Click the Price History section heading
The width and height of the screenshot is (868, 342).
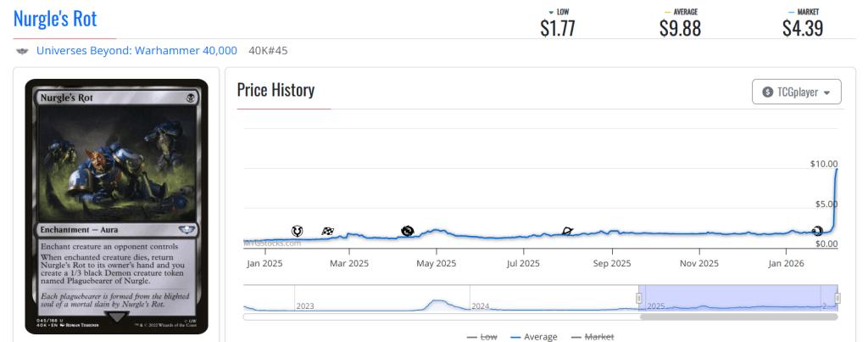(x=275, y=90)
